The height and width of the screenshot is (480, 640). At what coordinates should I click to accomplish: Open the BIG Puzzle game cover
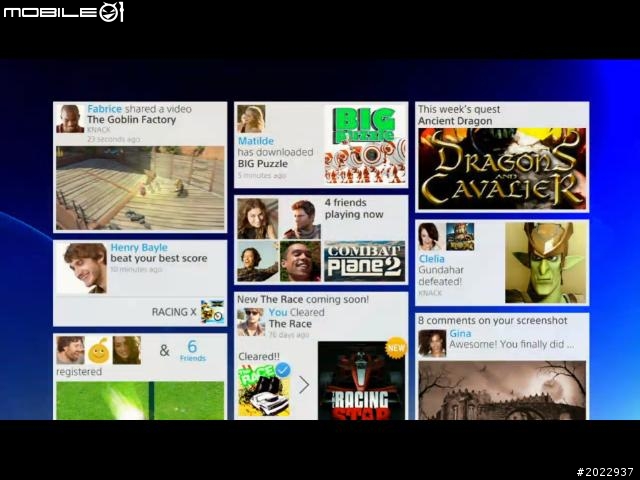365,144
